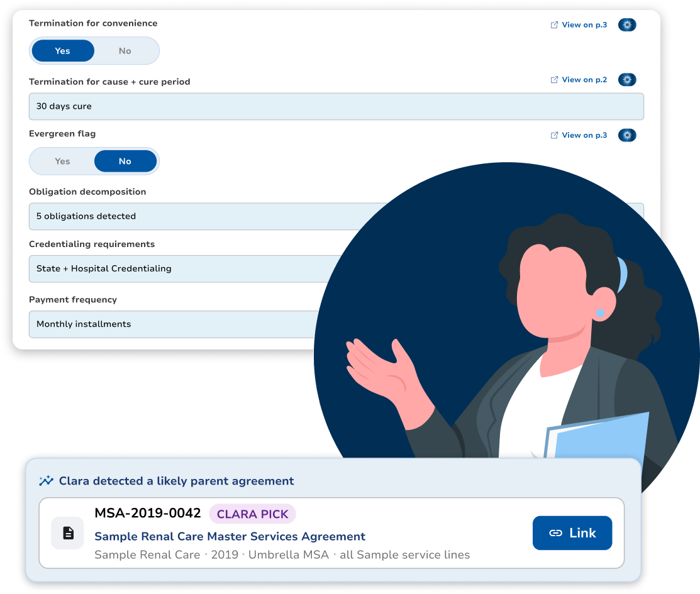Click the Payment frequency label
Screen dimensions: 700x594
pos(73,299)
